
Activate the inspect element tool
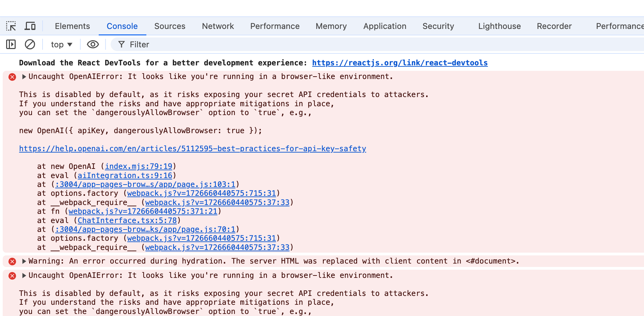coord(11,26)
